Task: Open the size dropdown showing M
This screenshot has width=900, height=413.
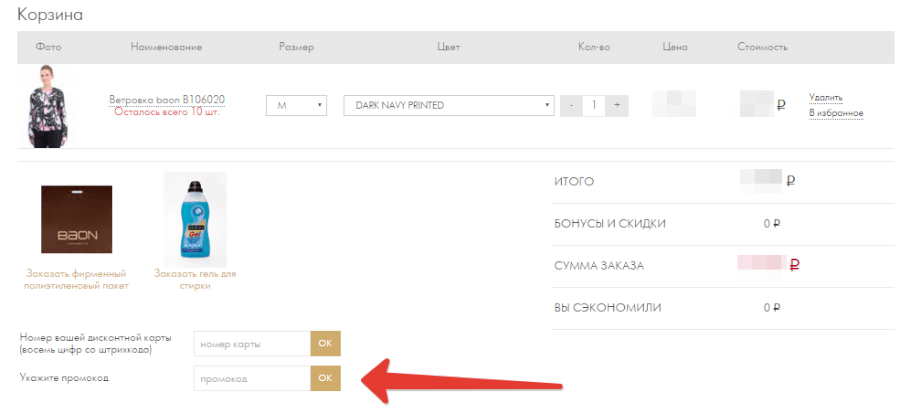Action: pos(296,105)
